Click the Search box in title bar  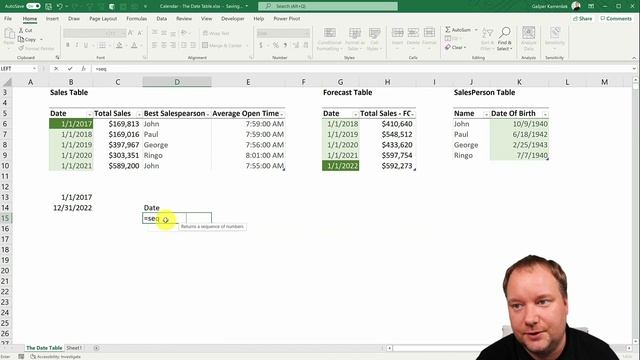[328, 6]
